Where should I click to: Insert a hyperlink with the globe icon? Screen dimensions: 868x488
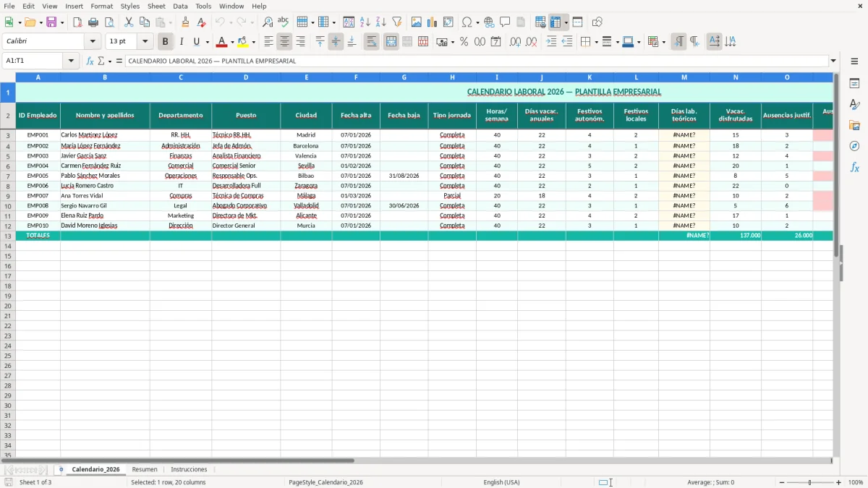pyautogui.click(x=489, y=22)
